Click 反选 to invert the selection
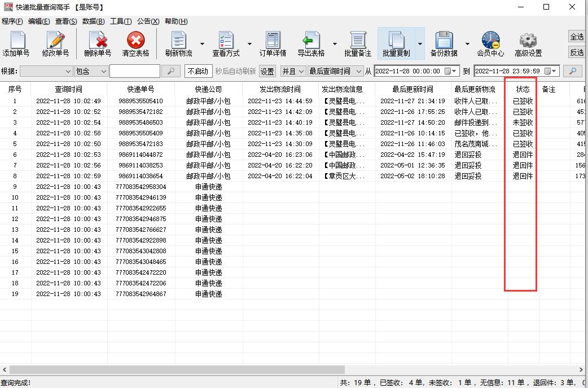This screenshot has height=388, width=588. pos(578,53)
